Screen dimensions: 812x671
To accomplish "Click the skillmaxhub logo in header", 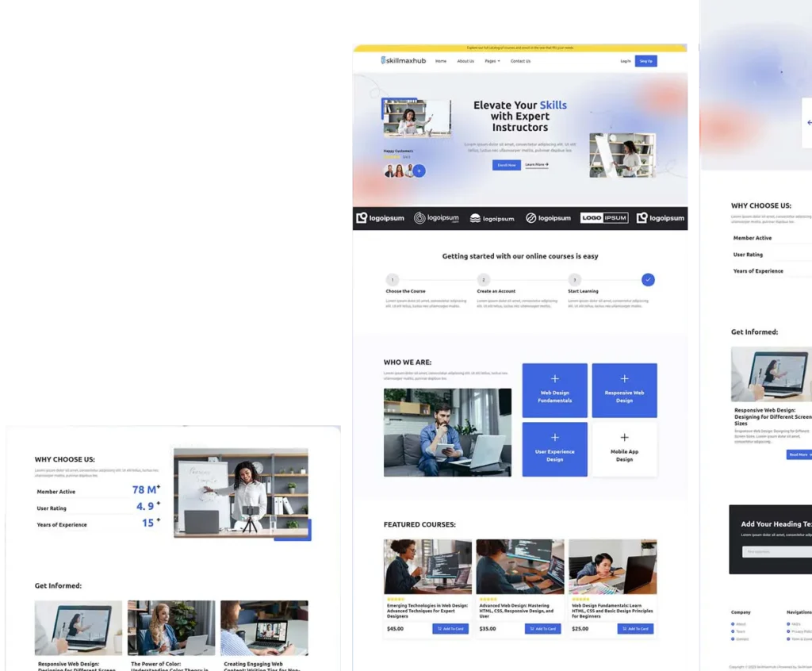I will tap(403, 61).
